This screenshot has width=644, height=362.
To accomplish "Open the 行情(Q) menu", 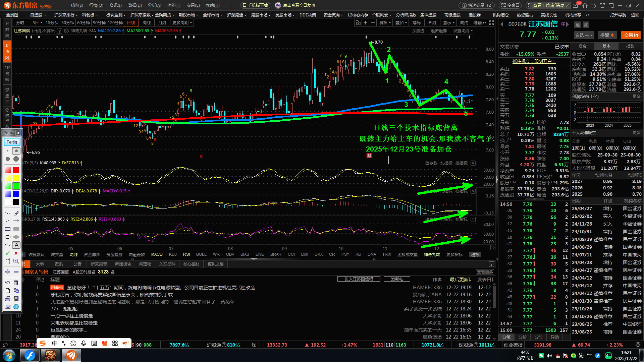I will [x=96, y=5].
